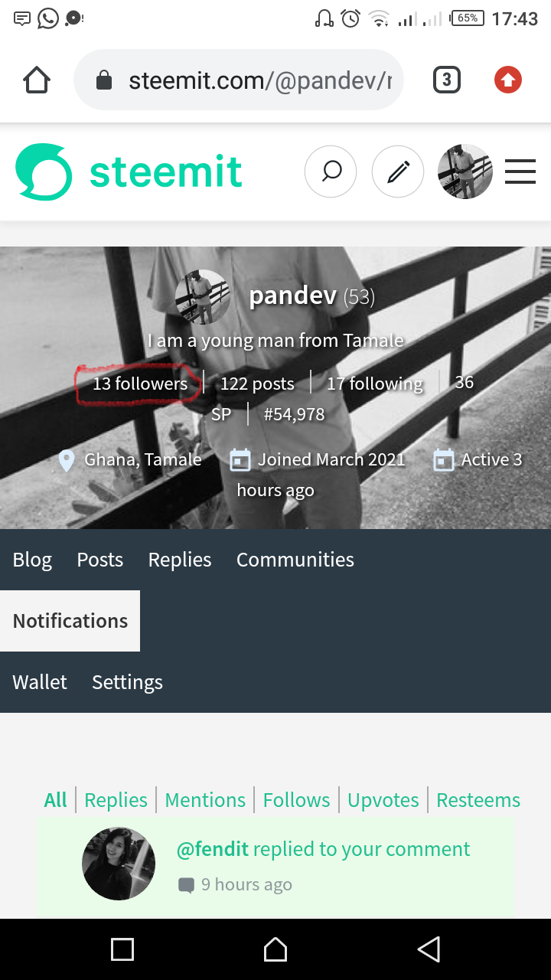
Task: Filter notifications by Mentions
Action: pyautogui.click(x=205, y=800)
